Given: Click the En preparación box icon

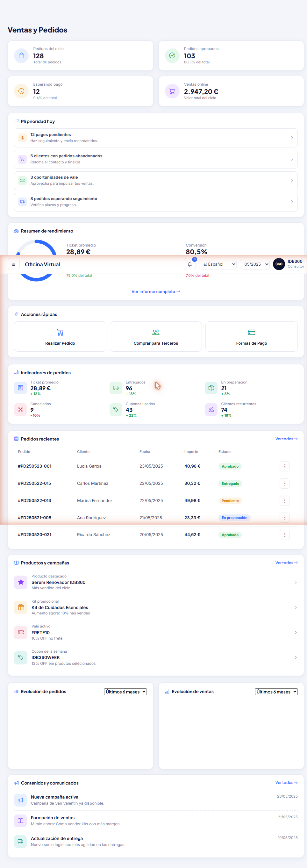Looking at the screenshot, I should 211,388.
